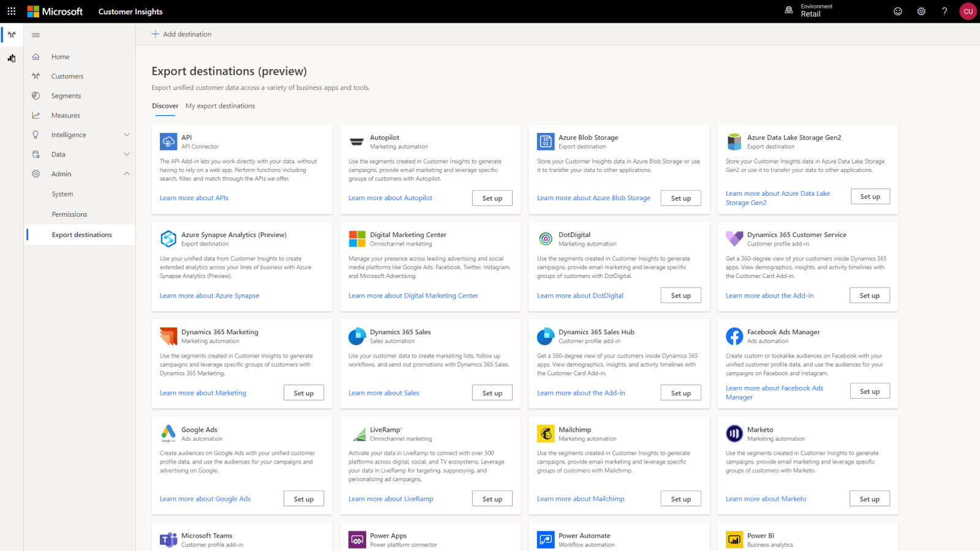Viewport: 980px width, 551px height.
Task: Open Learn more about Digital Marketing Center
Action: point(413,296)
